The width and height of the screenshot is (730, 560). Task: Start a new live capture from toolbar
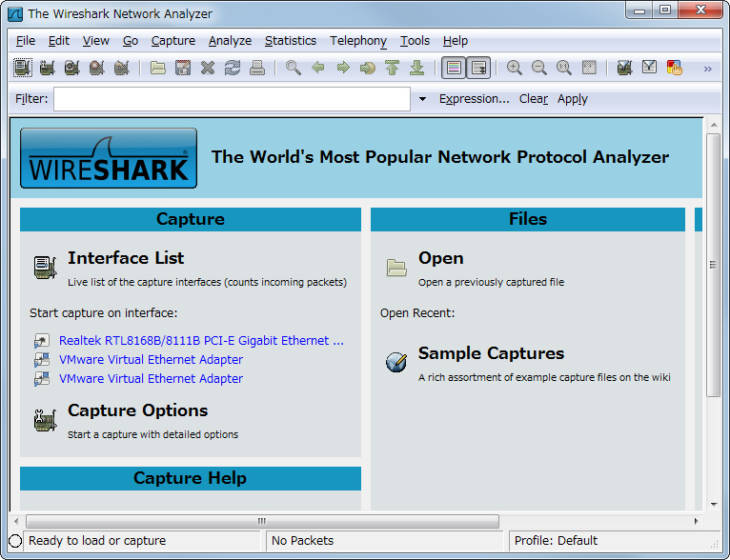click(71, 68)
